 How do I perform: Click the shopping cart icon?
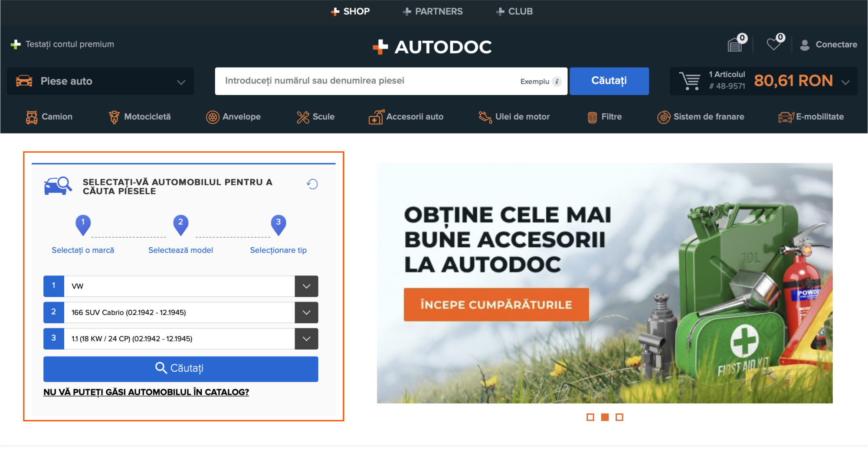689,81
